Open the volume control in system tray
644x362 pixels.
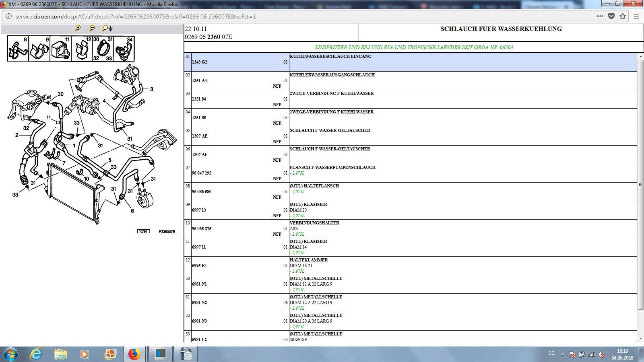pos(601,354)
